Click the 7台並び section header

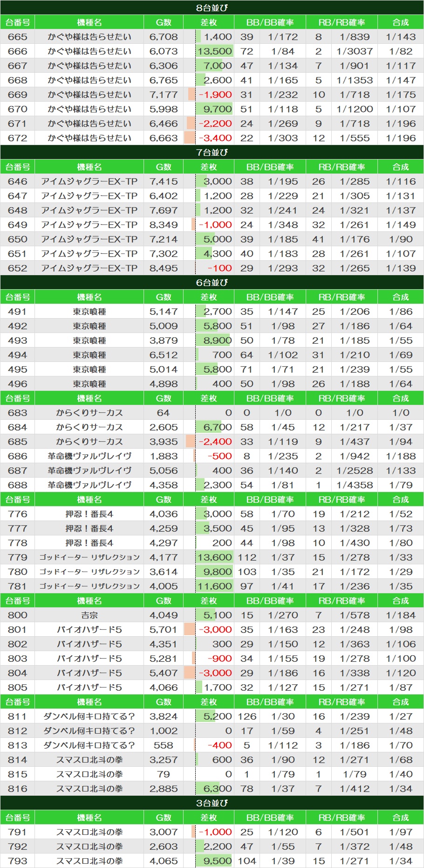[x=212, y=152]
